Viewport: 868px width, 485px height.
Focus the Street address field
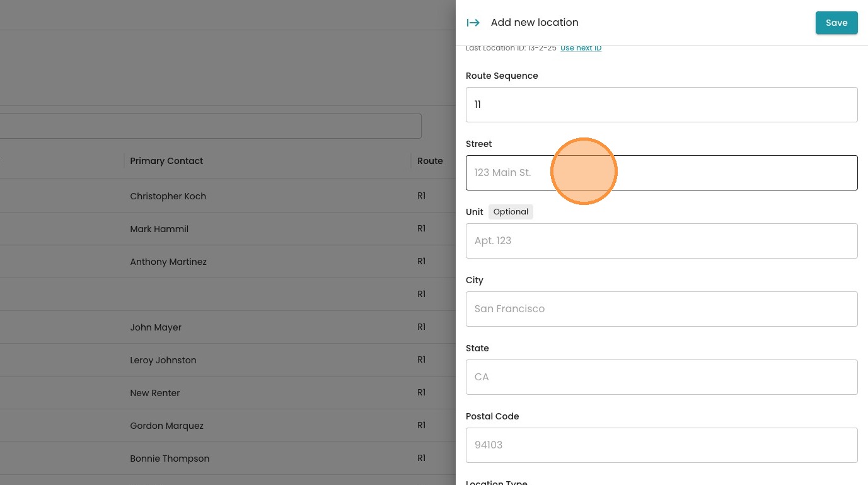661,173
